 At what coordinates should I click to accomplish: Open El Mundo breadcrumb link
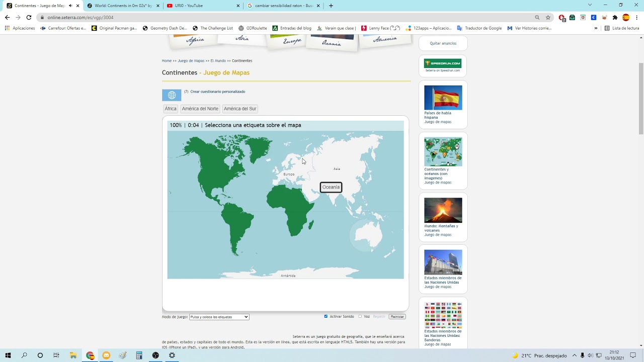point(218,61)
